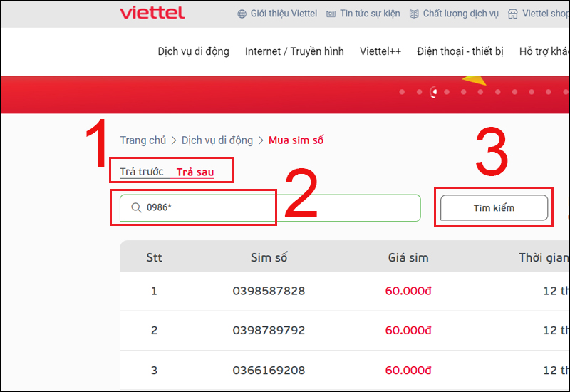The width and height of the screenshot is (570, 392).
Task: Click the Giá sim column header
Action: tap(408, 257)
